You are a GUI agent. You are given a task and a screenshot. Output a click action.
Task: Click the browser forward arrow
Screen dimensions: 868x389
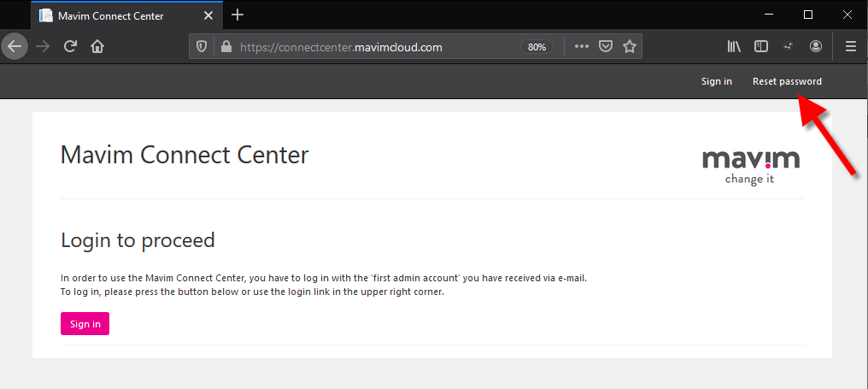pyautogui.click(x=43, y=46)
